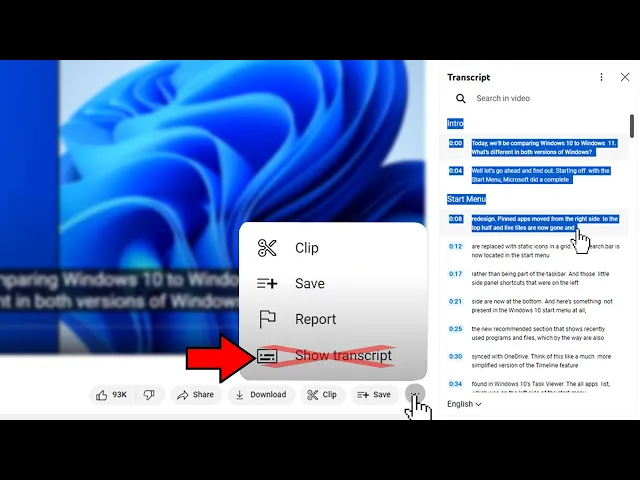Click the transcript icon beside Show transcript
Viewport: 640px width, 480px height.
tap(267, 356)
